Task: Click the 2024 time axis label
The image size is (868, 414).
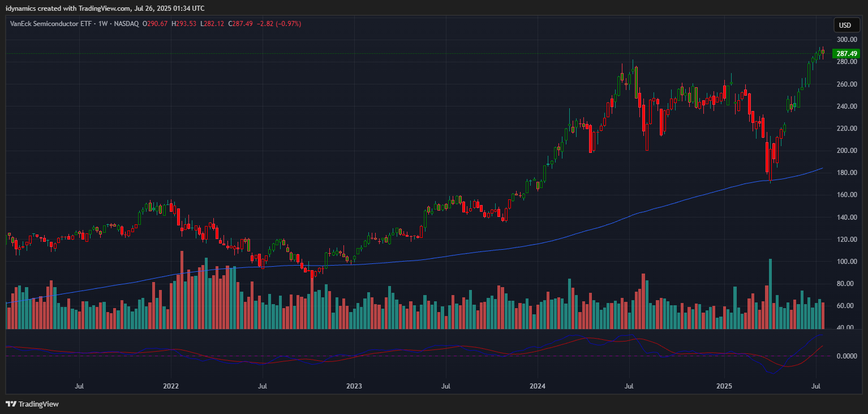Action: (537, 386)
